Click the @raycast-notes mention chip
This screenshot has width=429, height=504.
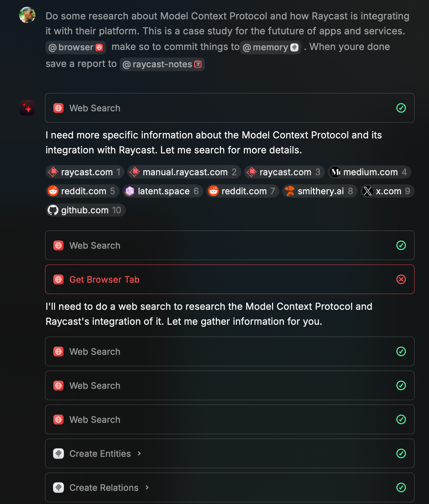pyautogui.click(x=162, y=64)
